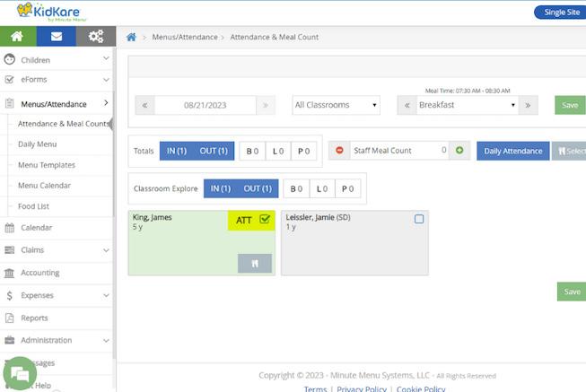Click the Menus/Attendance breadcrumb link
586x392 pixels.
click(185, 37)
